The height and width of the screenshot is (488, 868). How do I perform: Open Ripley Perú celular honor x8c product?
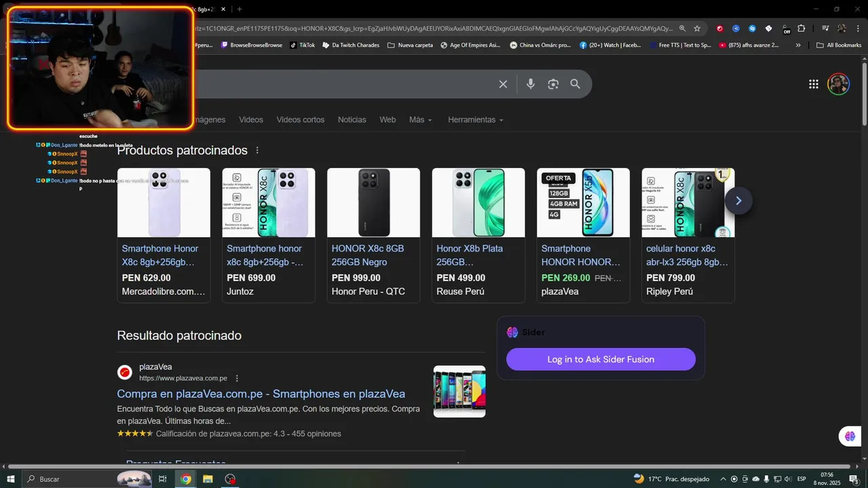688,235
